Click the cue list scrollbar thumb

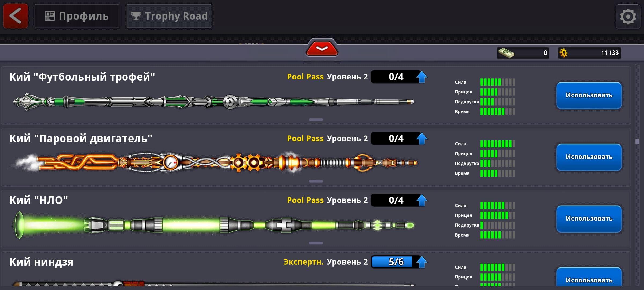pos(637,142)
